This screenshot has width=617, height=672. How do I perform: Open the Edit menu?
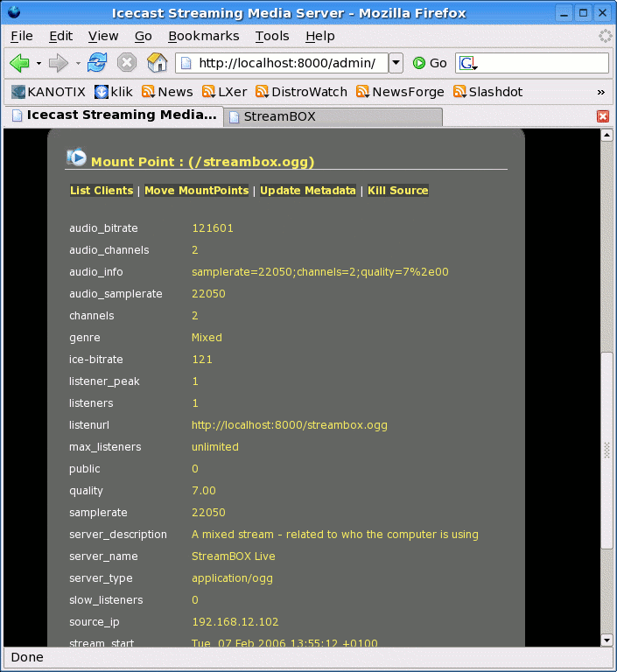61,36
